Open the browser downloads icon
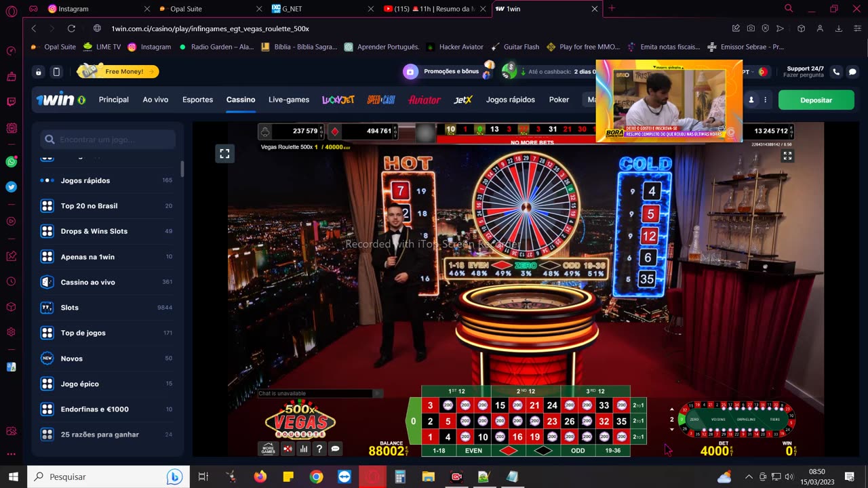The height and width of the screenshot is (488, 868). point(839,28)
